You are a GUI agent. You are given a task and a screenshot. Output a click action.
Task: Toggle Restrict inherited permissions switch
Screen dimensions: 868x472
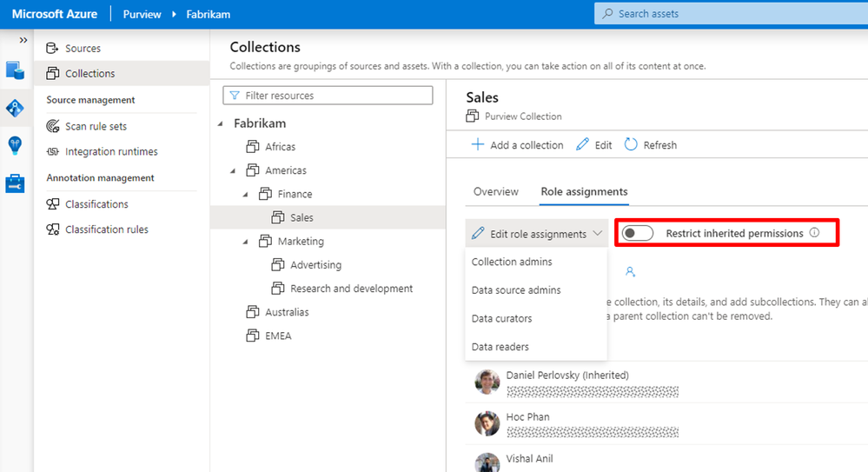click(x=638, y=233)
